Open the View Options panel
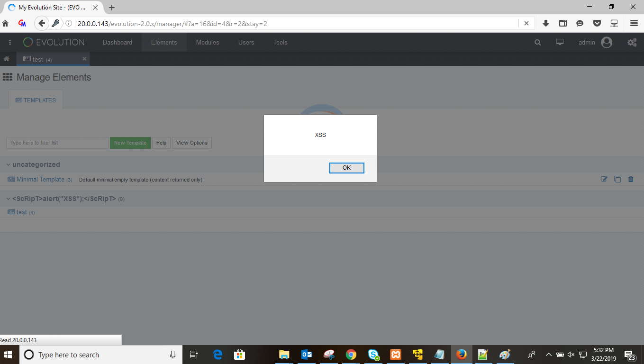Image resolution: width=644 pixels, height=364 pixels. (x=191, y=143)
